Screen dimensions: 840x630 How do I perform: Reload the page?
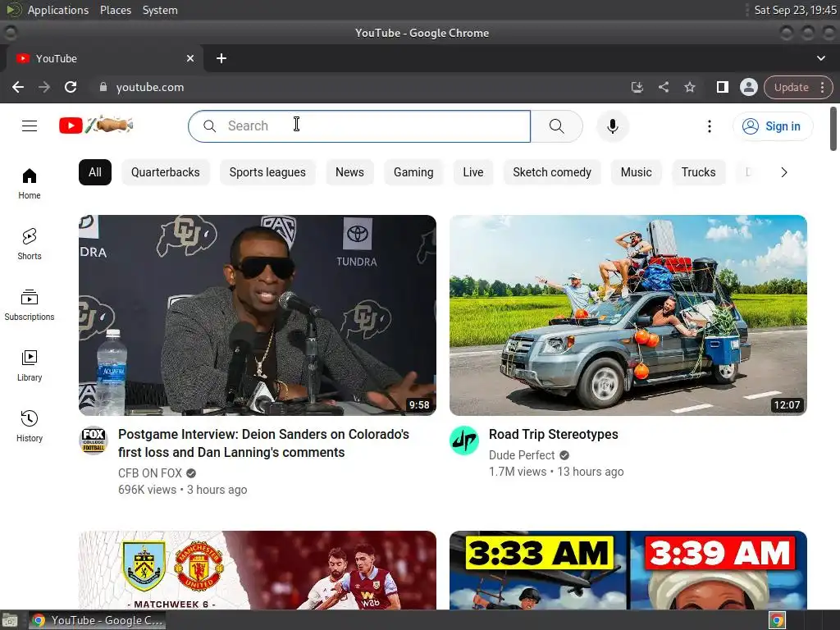pos(71,87)
